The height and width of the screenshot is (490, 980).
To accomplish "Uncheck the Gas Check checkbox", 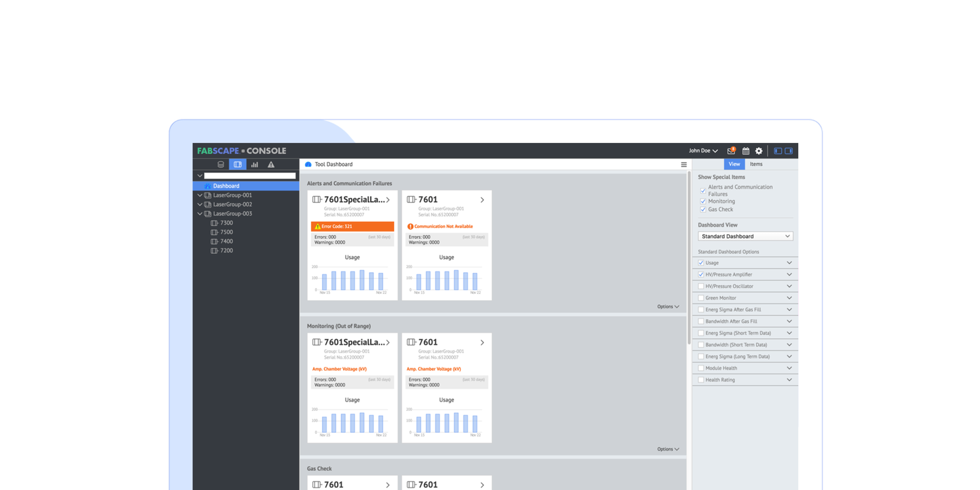I will point(703,210).
